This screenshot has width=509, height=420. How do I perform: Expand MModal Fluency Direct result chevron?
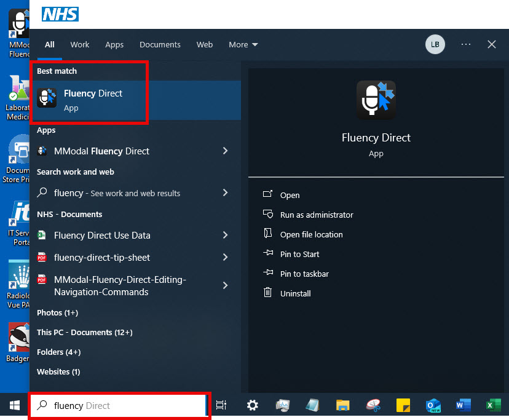[x=225, y=151]
